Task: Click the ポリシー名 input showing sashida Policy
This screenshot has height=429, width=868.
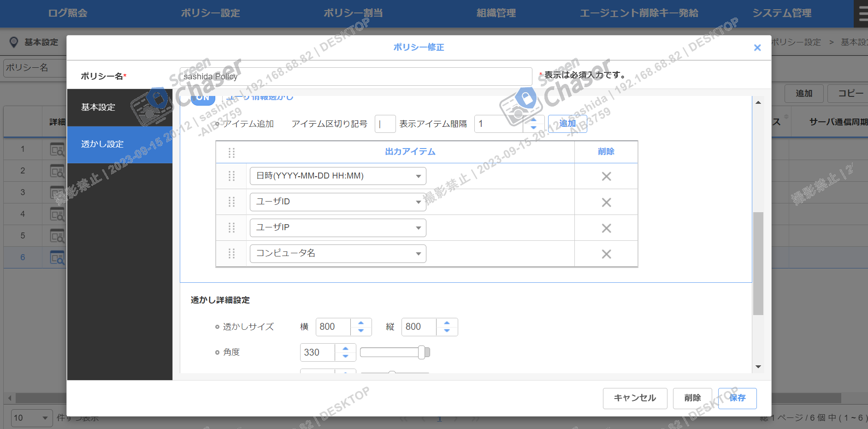Action: [355, 76]
